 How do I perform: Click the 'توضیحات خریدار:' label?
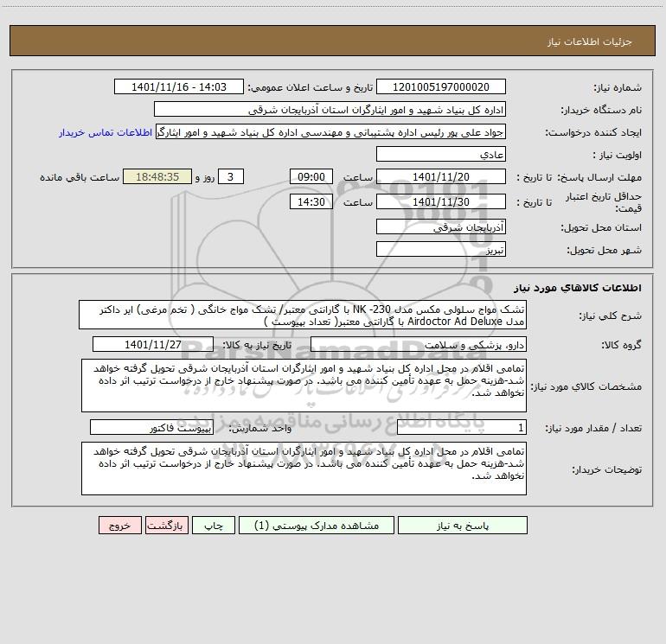(x=606, y=469)
